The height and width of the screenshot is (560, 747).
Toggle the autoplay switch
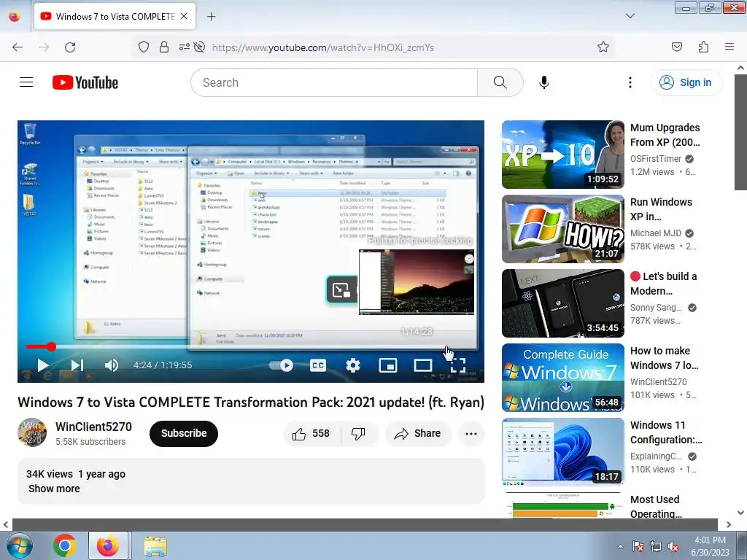coord(282,365)
